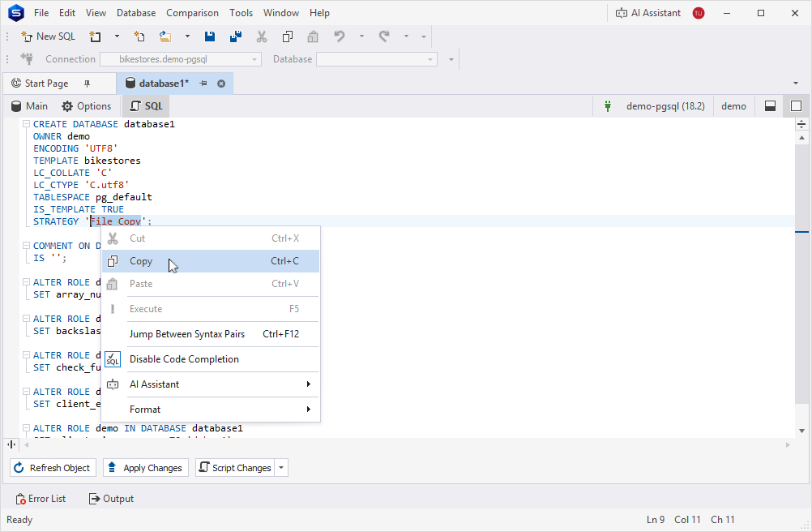Click the Copy toolbar icon

(288, 36)
